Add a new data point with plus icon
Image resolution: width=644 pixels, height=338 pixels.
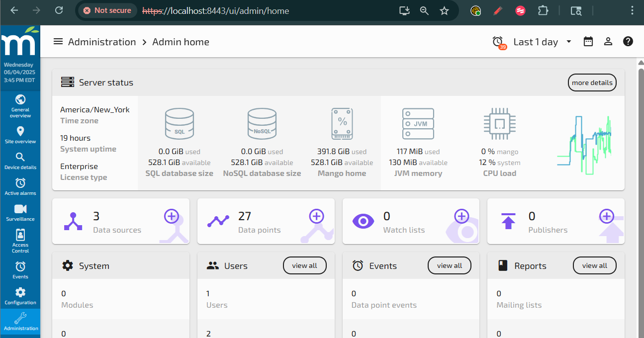pyautogui.click(x=317, y=216)
